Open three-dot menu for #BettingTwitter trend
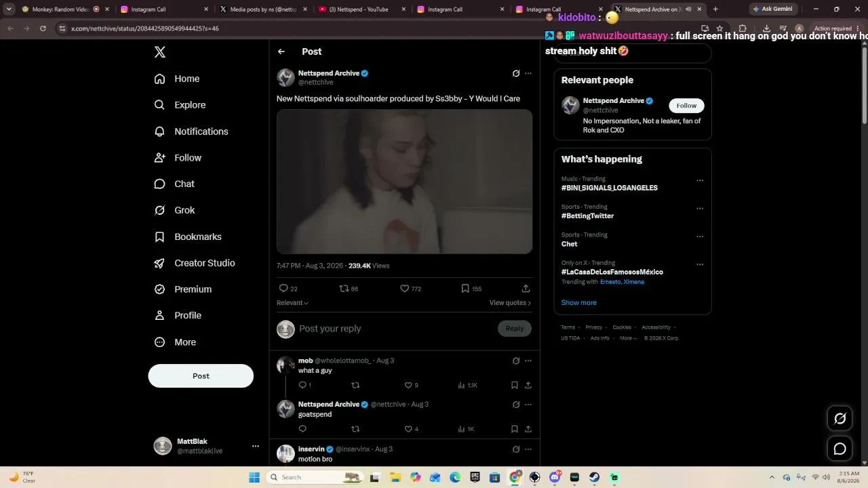This screenshot has width=868, height=488. 700,209
